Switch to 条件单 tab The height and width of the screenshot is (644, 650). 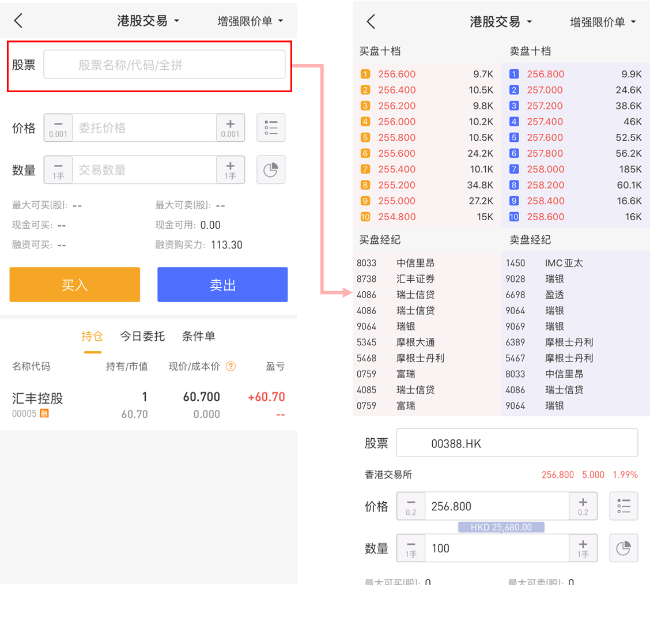pyautogui.click(x=198, y=336)
